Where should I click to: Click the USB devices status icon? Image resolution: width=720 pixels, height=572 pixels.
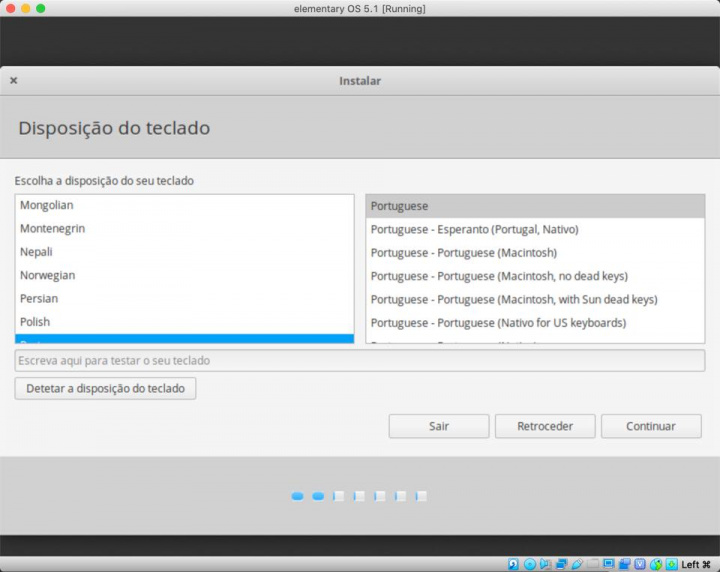pyautogui.click(x=578, y=564)
